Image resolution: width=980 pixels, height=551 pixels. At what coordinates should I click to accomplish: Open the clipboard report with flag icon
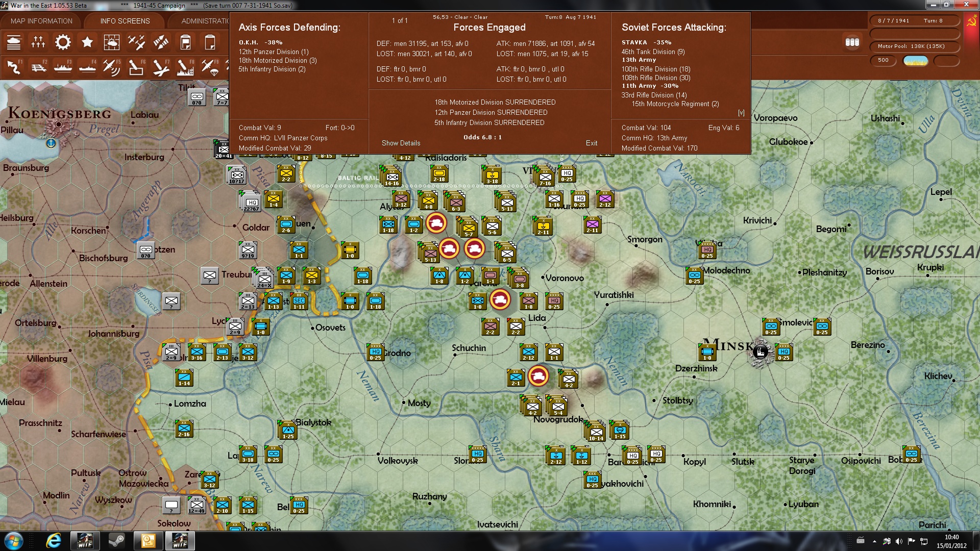185,42
